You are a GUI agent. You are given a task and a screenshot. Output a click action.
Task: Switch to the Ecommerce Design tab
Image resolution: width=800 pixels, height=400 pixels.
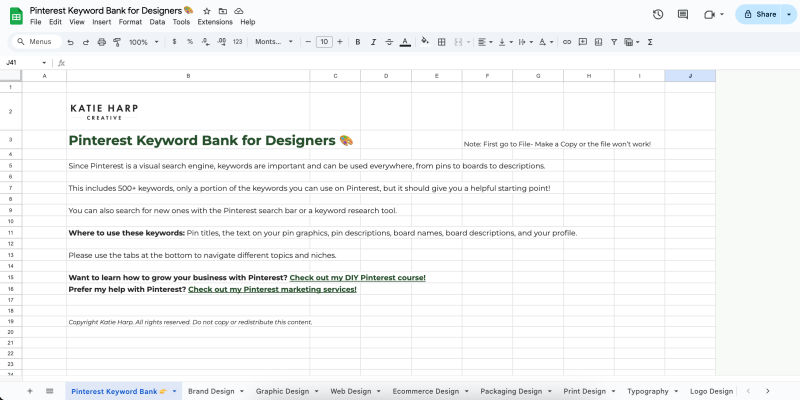click(426, 391)
